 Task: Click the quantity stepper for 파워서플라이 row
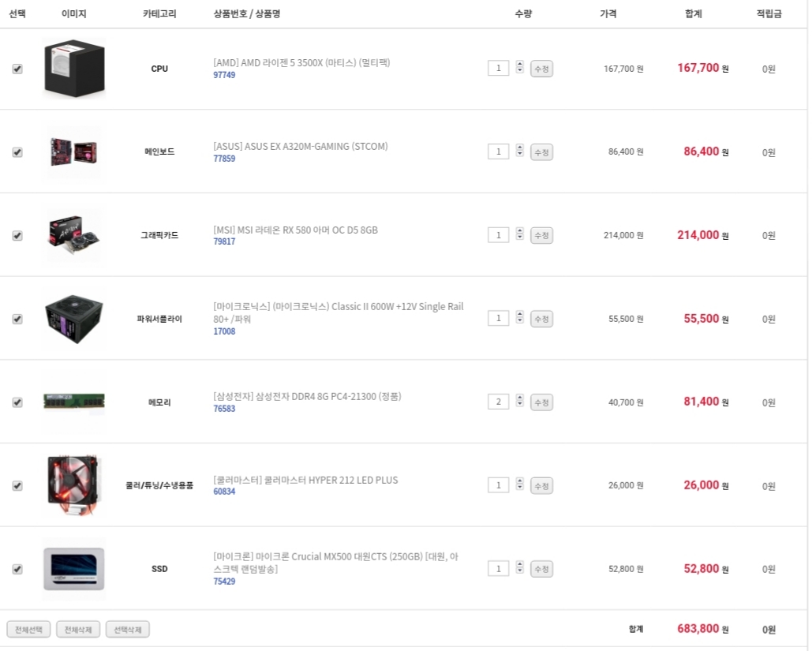coord(519,318)
